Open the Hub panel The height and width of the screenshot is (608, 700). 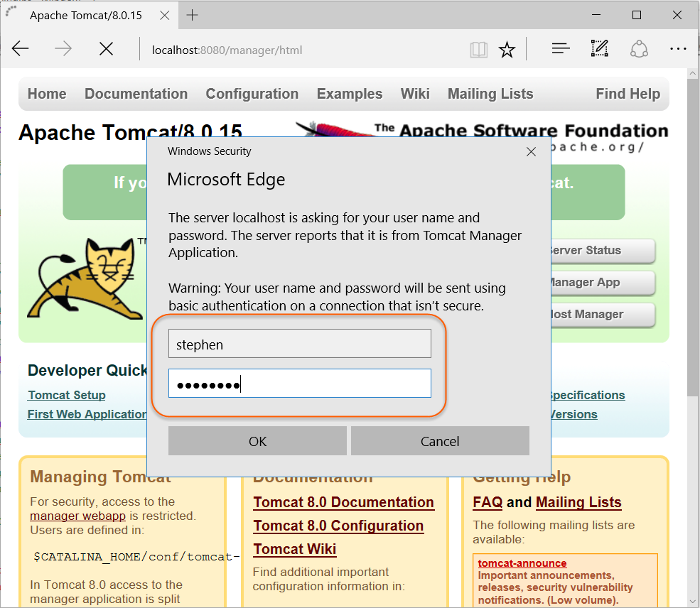[560, 48]
